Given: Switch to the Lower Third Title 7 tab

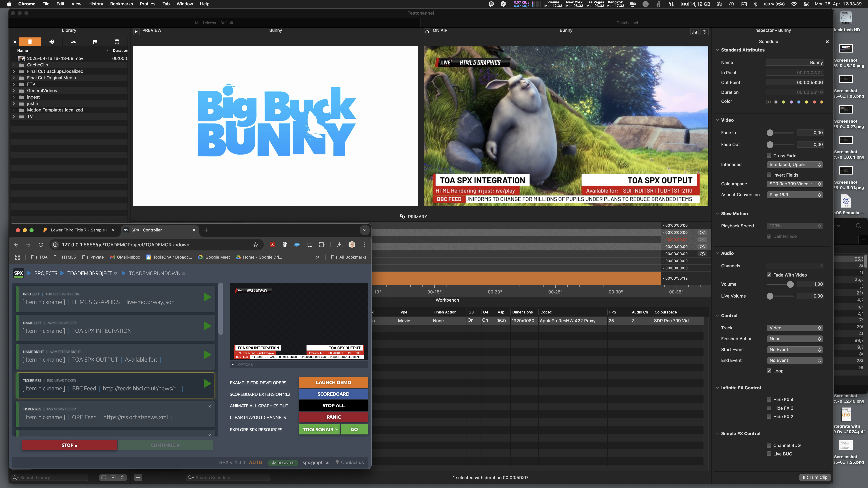Looking at the screenshot, I should point(77,230).
